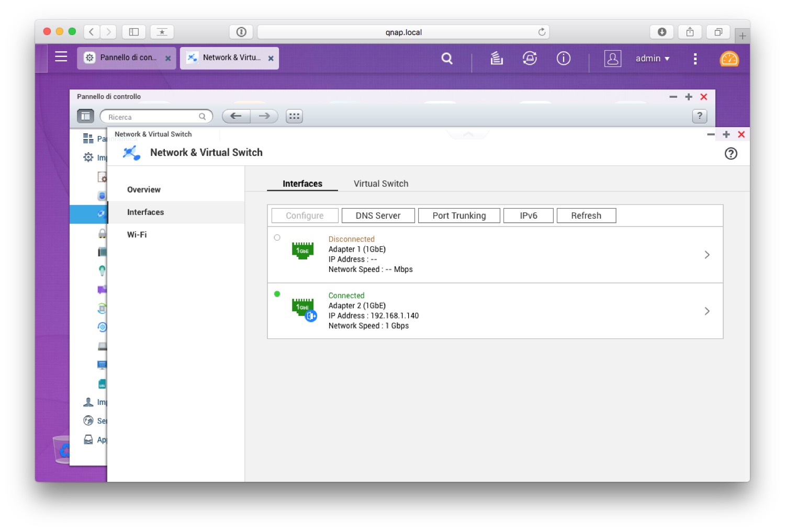Open the background tasks stack icon
785x532 pixels.
[x=497, y=58]
